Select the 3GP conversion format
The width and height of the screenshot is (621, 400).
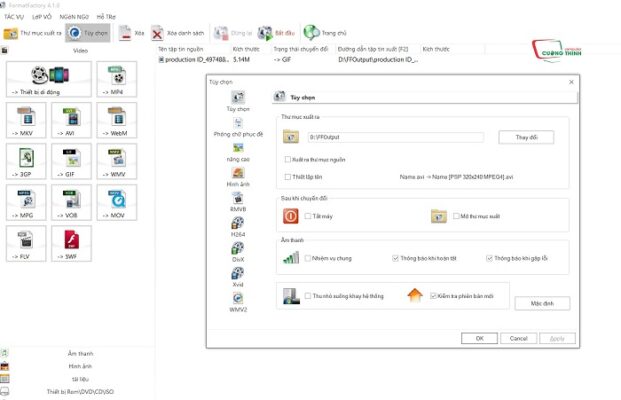coord(26,162)
